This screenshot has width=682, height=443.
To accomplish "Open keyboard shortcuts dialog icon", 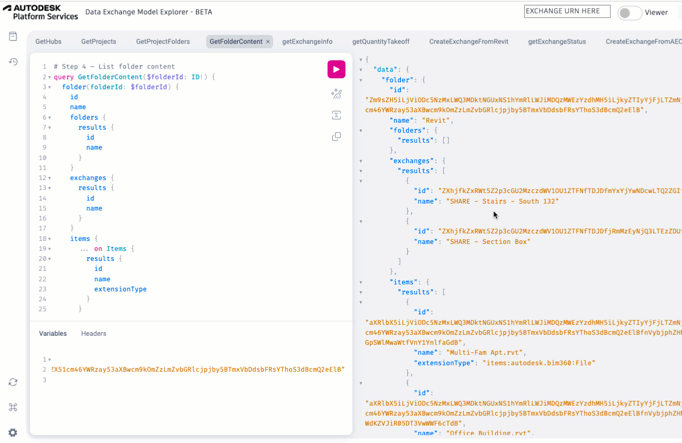I will click(x=13, y=407).
